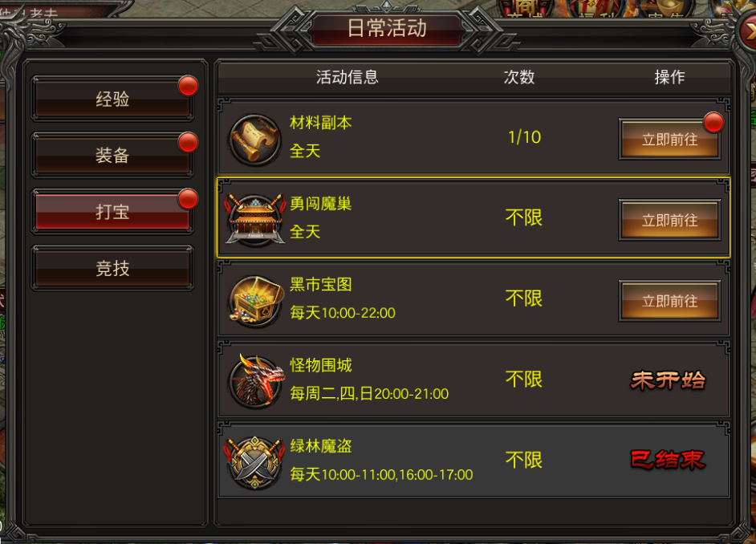Screen dimensions: 756x544
Task: Switch to the 装备 tab
Action: pyautogui.click(x=112, y=155)
